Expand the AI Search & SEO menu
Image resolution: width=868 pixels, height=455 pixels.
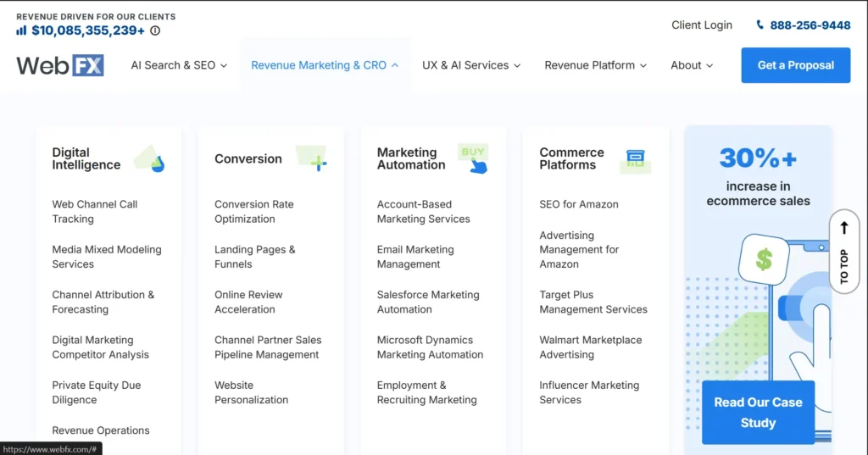(179, 65)
